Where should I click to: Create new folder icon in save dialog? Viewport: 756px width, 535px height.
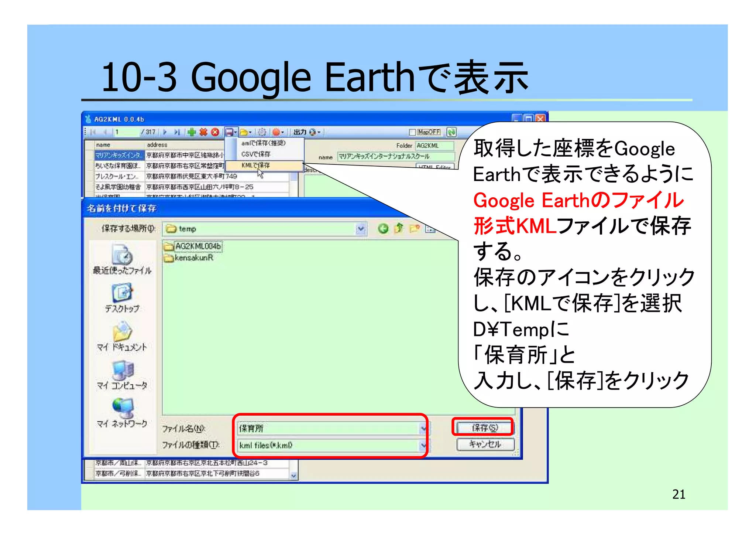[x=415, y=229]
